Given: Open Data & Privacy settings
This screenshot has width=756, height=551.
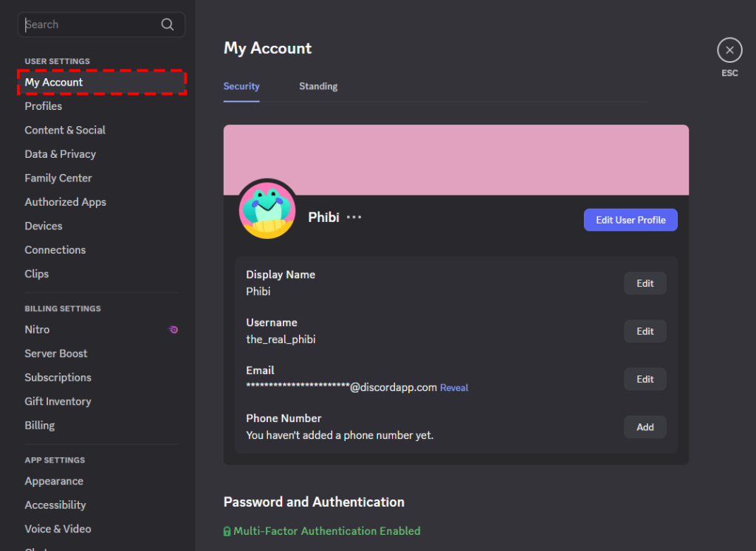Looking at the screenshot, I should (61, 154).
